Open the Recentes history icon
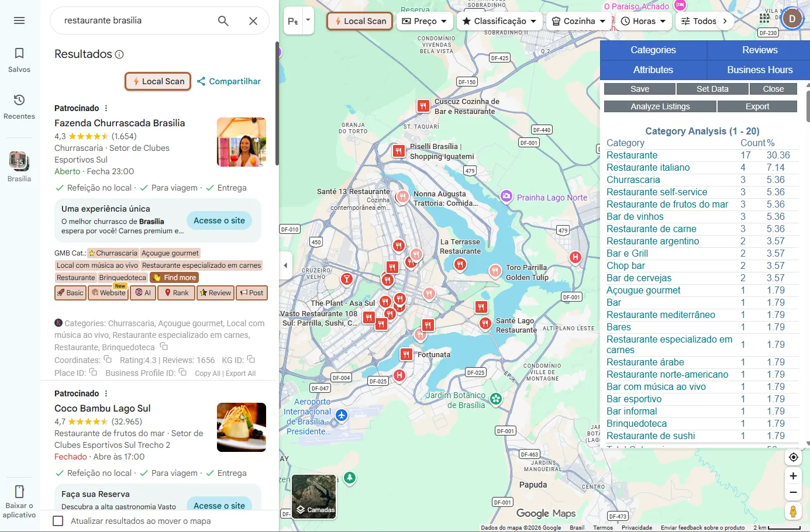 19,107
